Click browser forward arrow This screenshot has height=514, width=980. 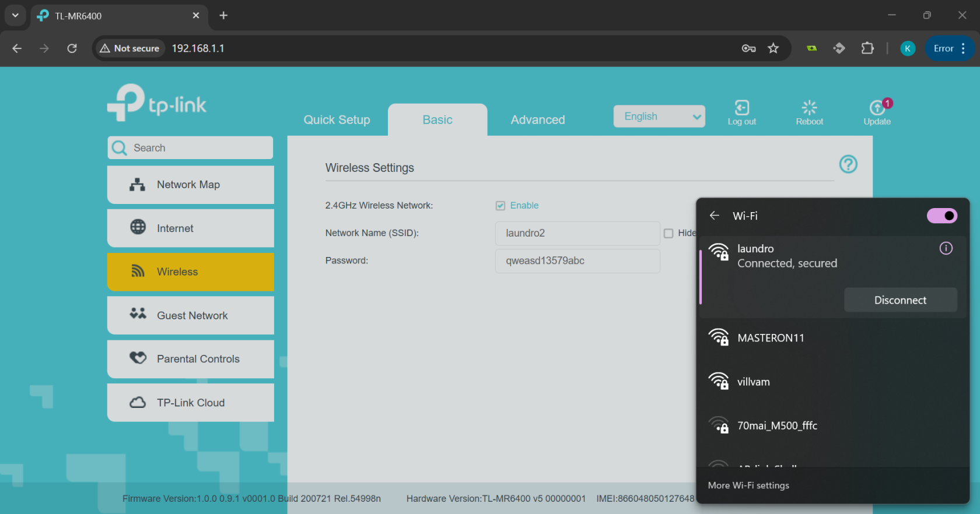44,48
